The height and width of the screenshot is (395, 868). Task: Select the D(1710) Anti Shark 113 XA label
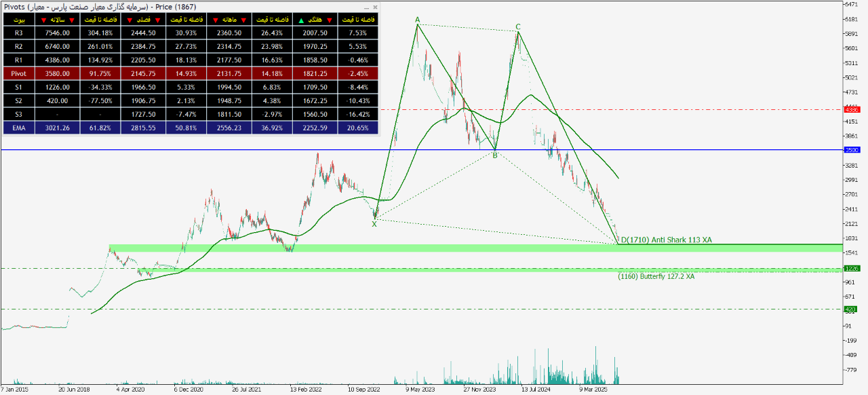coord(666,240)
